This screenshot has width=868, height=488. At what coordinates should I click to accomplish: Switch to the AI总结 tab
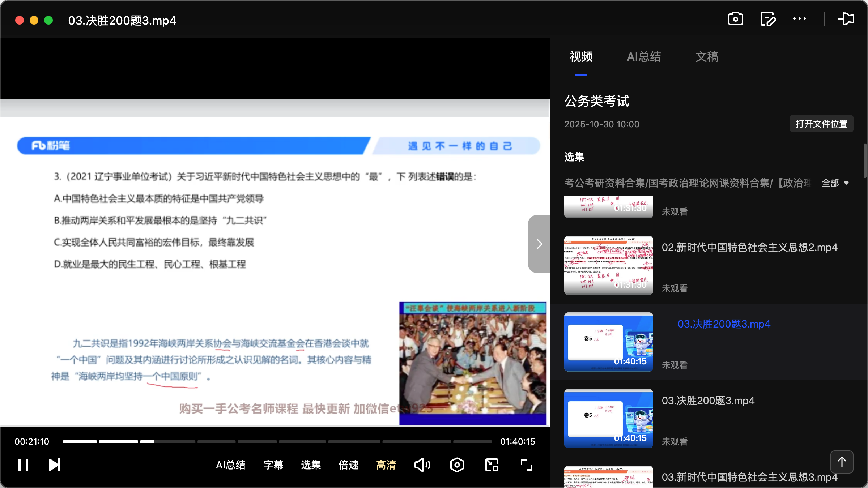click(x=644, y=57)
